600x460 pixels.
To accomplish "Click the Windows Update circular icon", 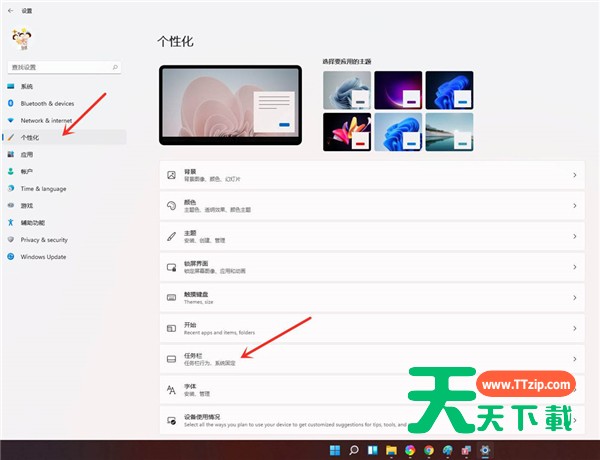I will click(11, 257).
